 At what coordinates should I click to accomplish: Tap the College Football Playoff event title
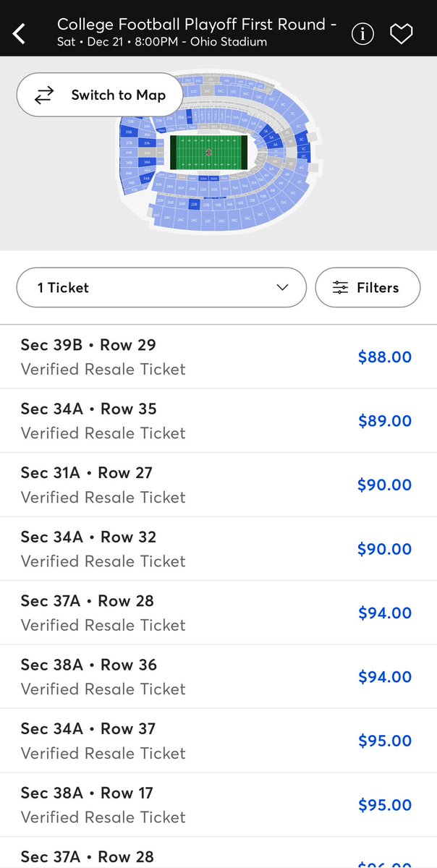(x=197, y=25)
